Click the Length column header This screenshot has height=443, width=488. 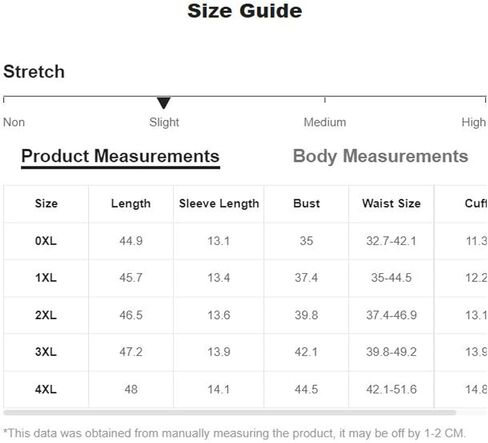(x=131, y=204)
